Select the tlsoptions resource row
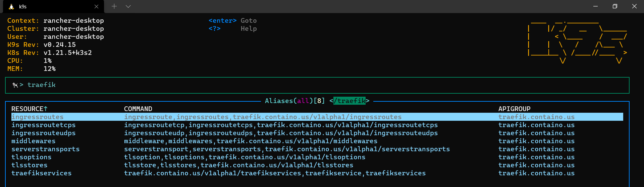The width and height of the screenshot is (644, 187). coord(317,157)
